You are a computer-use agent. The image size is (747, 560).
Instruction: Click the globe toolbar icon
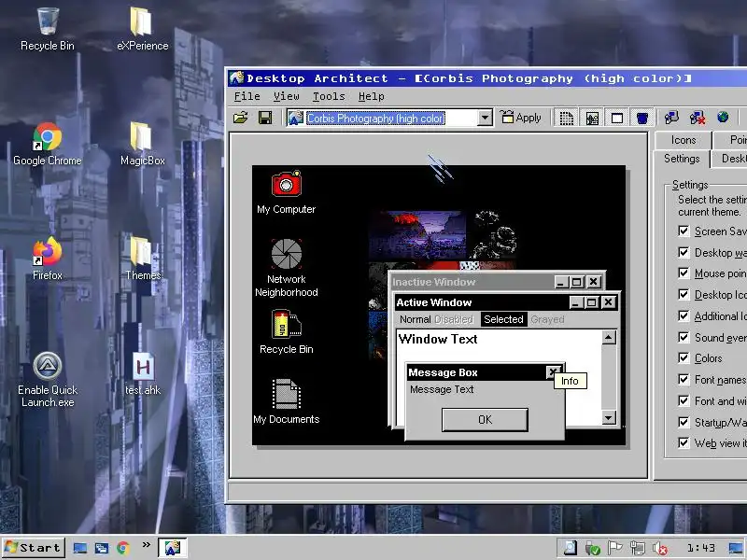[x=723, y=118]
